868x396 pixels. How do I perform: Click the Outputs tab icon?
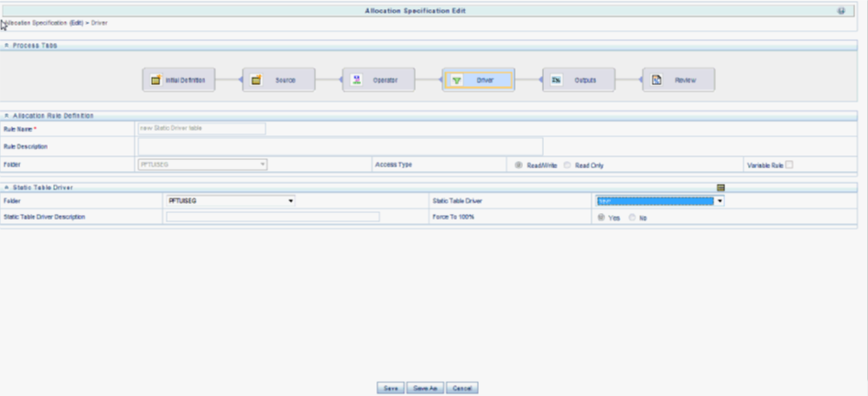pyautogui.click(x=557, y=80)
